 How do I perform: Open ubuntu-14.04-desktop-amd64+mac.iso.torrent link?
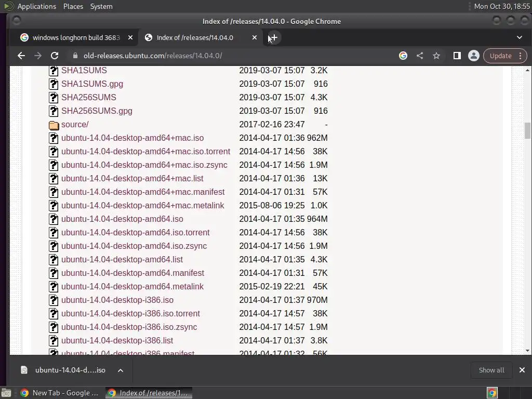pos(145,151)
